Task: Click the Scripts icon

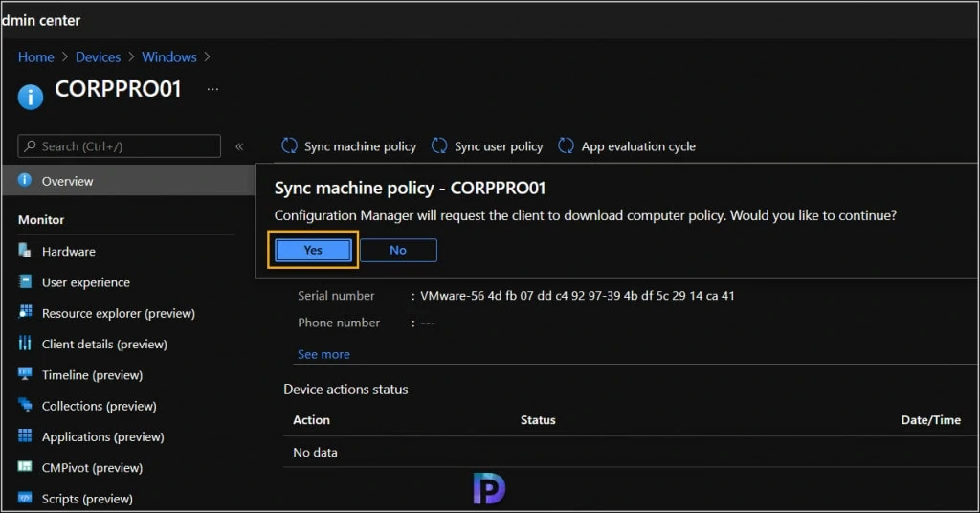Action: tap(25, 498)
